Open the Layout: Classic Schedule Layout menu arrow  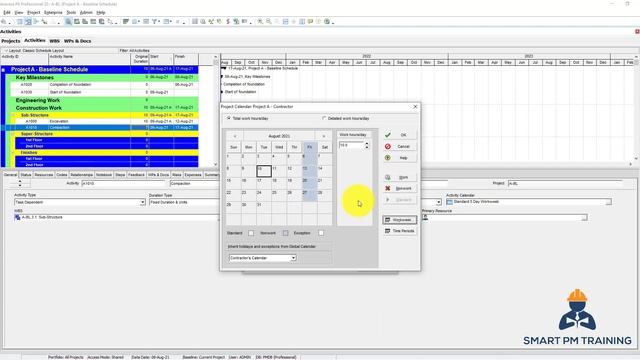(x=6, y=51)
